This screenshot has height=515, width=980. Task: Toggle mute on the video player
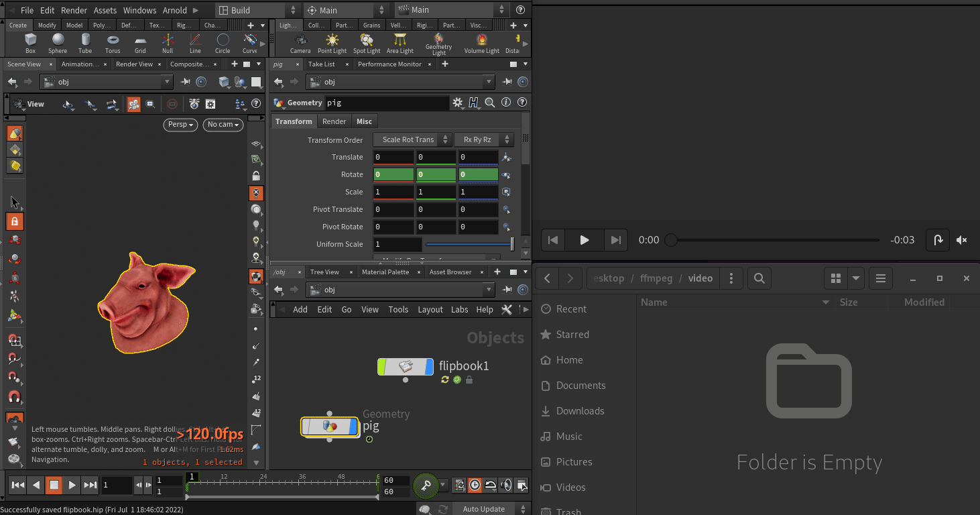pyautogui.click(x=961, y=240)
